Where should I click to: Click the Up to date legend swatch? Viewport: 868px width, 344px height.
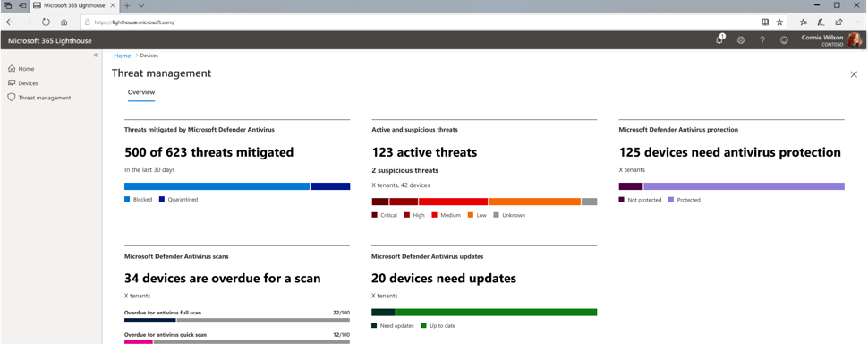(x=424, y=326)
